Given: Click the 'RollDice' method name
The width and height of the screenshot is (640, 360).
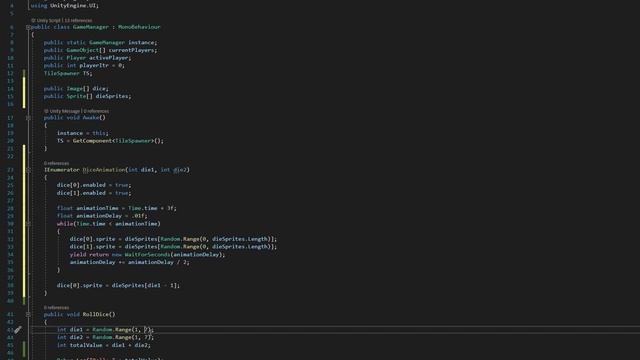Looking at the screenshot, I should pos(96,314).
